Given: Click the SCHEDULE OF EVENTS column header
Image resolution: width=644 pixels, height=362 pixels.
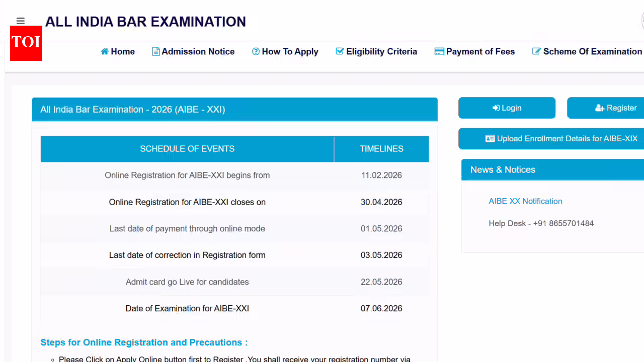Looking at the screenshot, I should point(187,149).
